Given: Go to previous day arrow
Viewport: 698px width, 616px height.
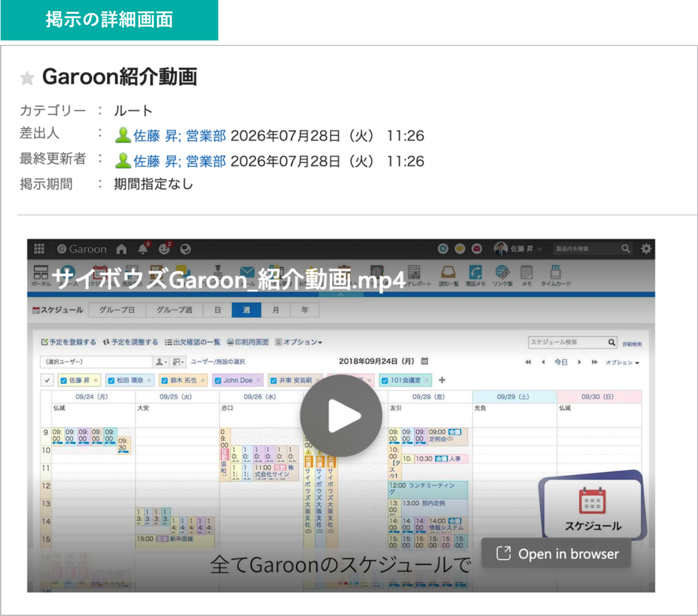Looking at the screenshot, I should pos(543,362).
